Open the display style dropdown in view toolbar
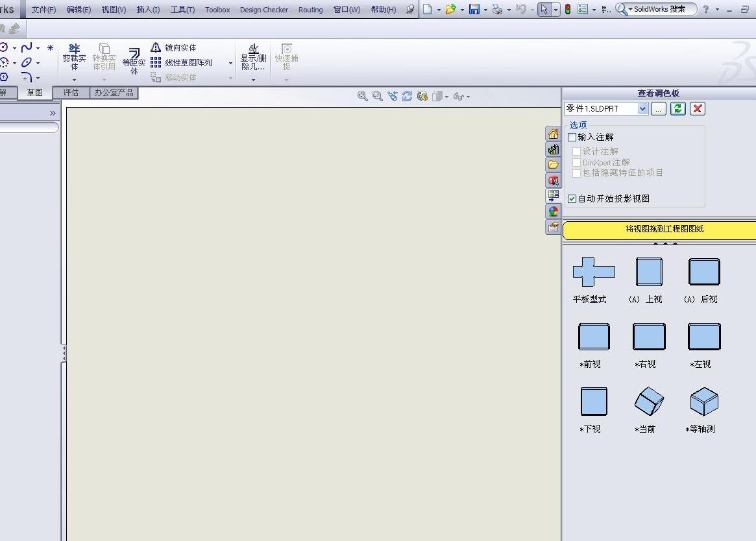The height and width of the screenshot is (541, 756). pyautogui.click(x=447, y=97)
